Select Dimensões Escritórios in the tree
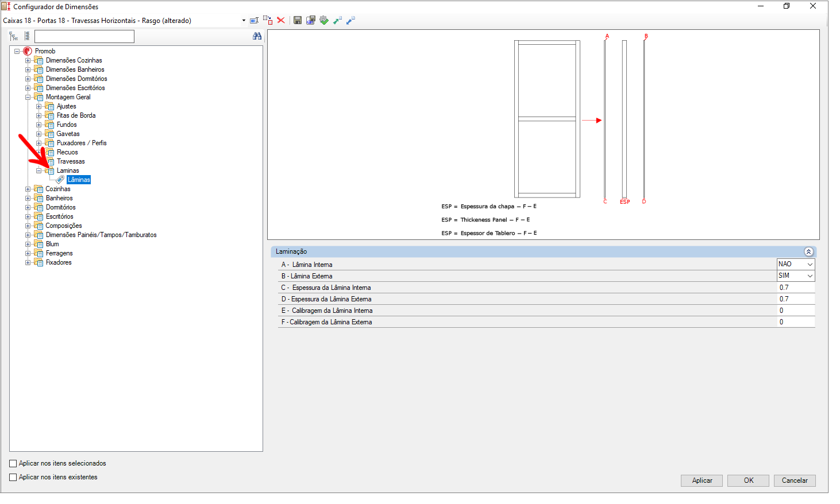The width and height of the screenshot is (840, 504). click(75, 88)
